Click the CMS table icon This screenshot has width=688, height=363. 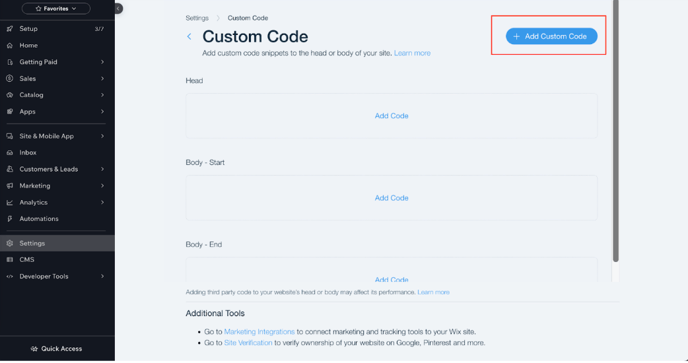pos(10,260)
